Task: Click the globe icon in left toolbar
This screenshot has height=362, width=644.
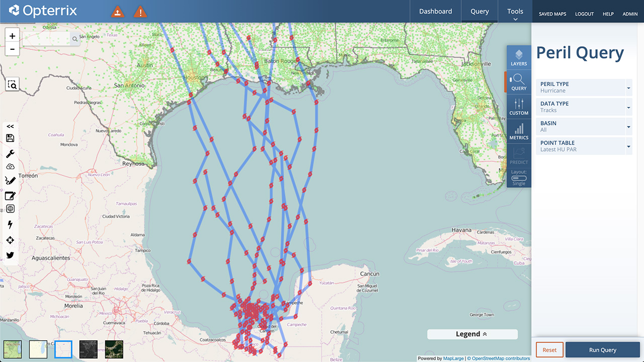Action: pyautogui.click(x=10, y=209)
